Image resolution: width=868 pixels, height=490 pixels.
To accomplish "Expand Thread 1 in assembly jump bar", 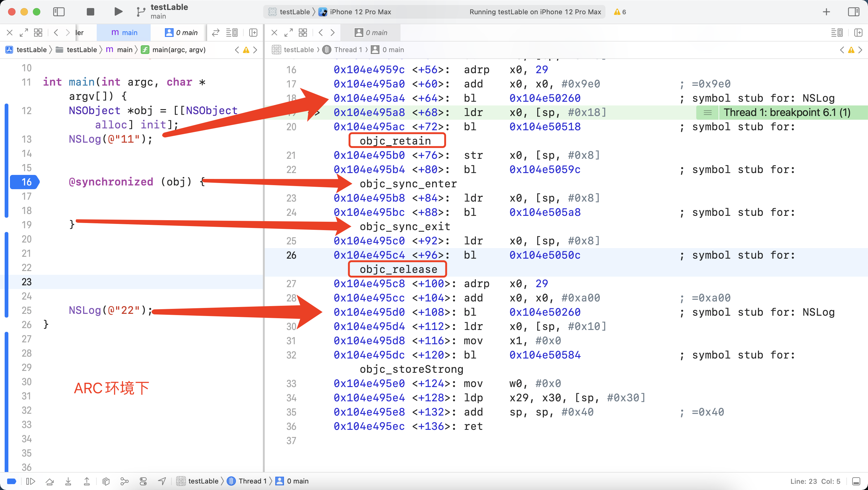I will (x=347, y=50).
